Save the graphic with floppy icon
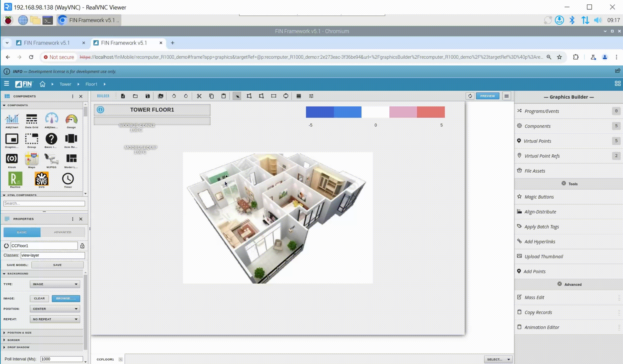 [147, 96]
